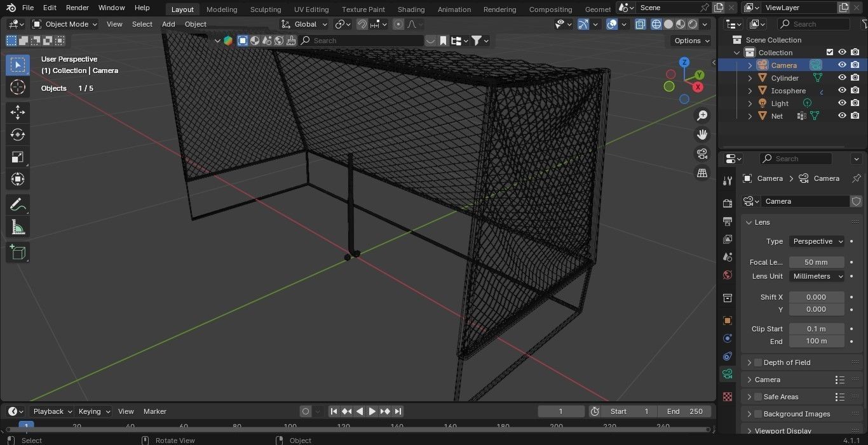868x445 pixels.
Task: Open the Tool properties tab
Action: point(728,181)
